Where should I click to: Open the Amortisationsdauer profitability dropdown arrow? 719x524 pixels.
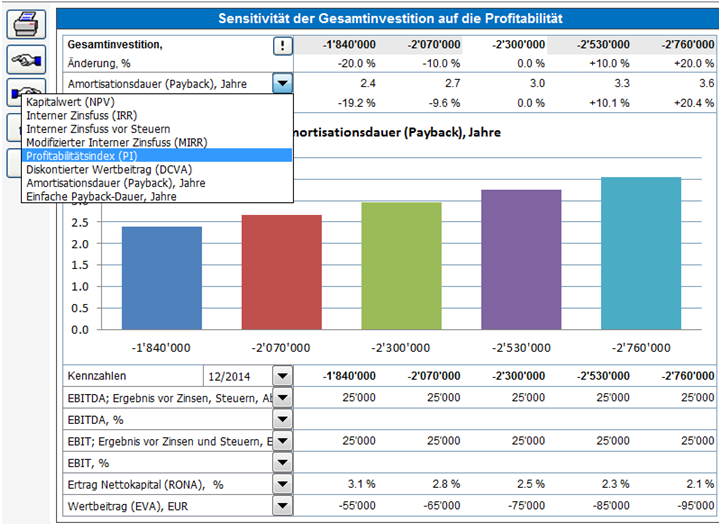click(282, 84)
